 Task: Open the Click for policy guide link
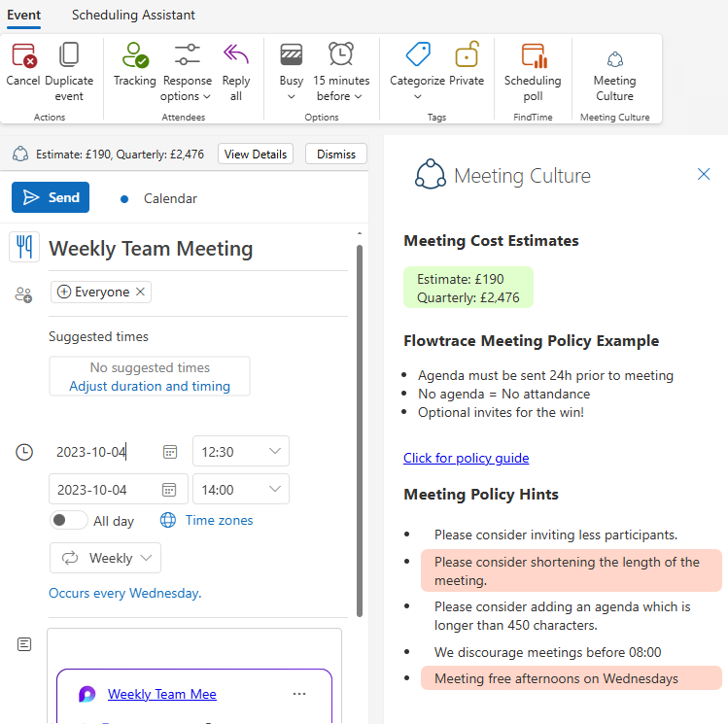[467, 458]
